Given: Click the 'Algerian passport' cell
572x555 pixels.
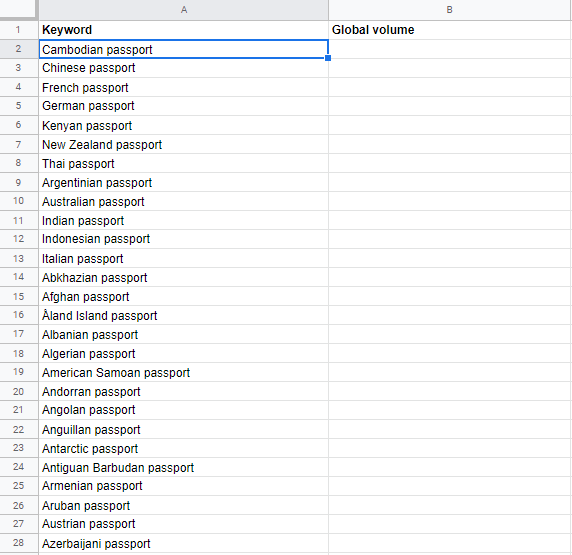Looking at the screenshot, I should (183, 353).
